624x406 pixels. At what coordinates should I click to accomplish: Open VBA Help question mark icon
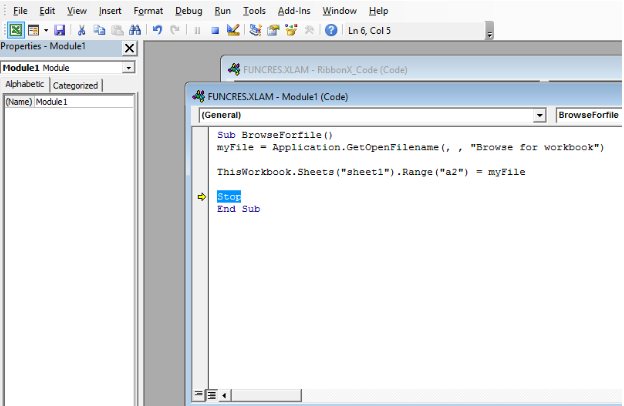(331, 30)
